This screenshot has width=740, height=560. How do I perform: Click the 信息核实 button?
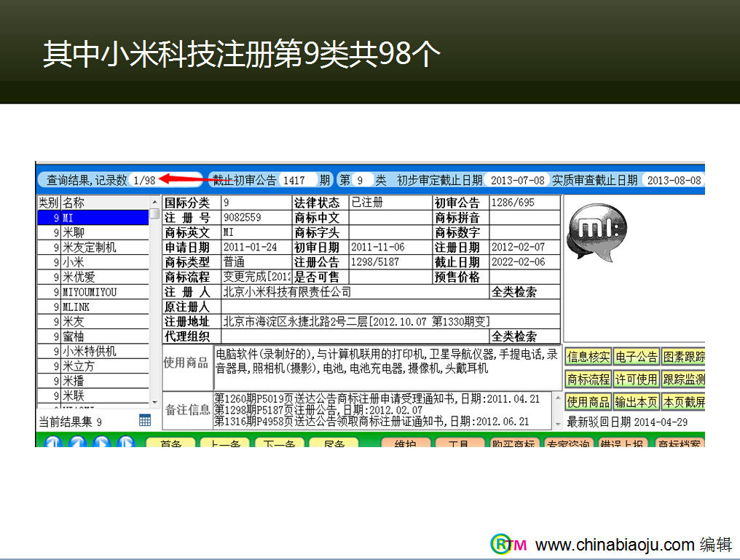tap(588, 357)
